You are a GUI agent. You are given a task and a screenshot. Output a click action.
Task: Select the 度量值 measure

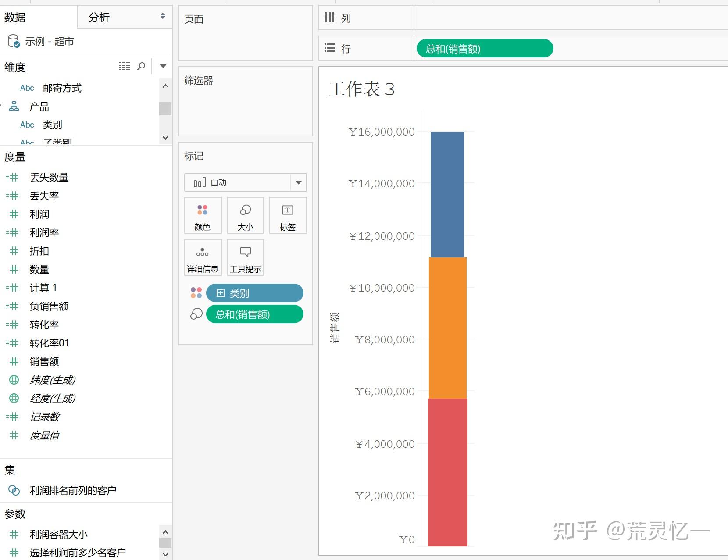[45, 435]
